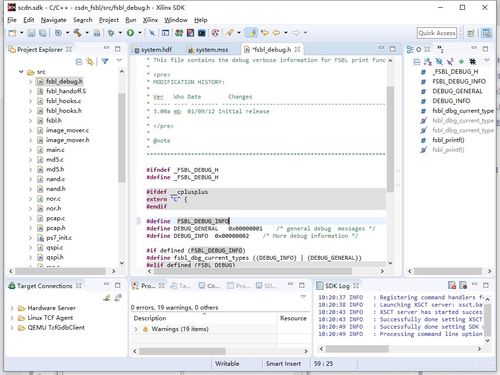Click Collapse All in Project Explorer
Screen dimensions: 500x375
coord(79,61)
